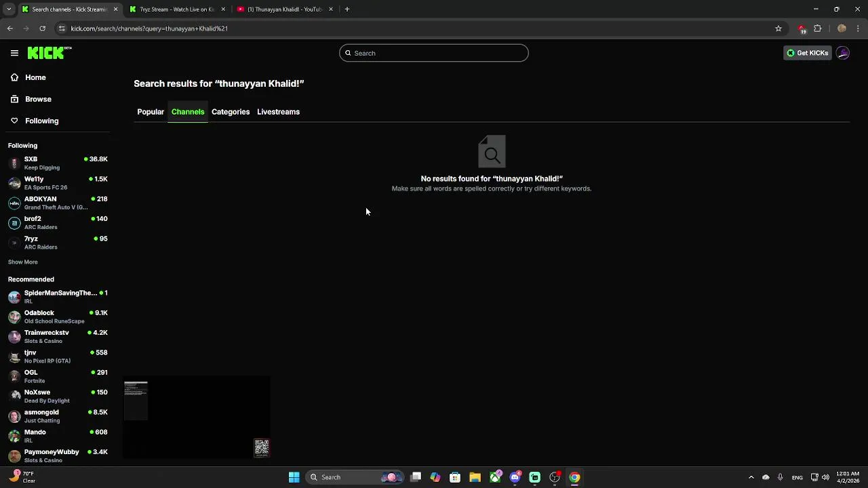
Task: Click the Home icon in sidebar
Action: (x=14, y=77)
